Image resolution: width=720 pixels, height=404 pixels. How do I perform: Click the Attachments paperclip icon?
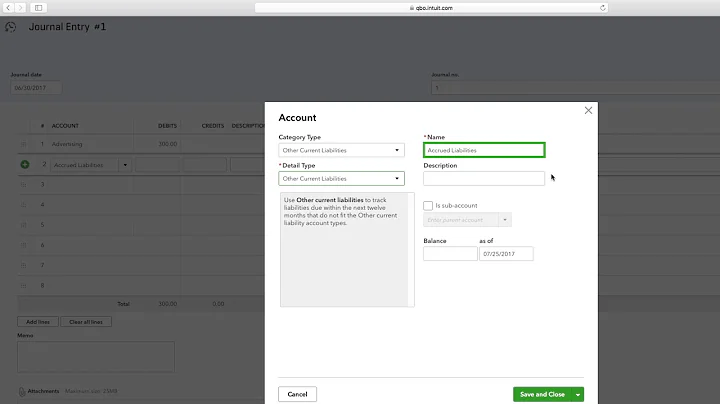pyautogui.click(x=22, y=391)
